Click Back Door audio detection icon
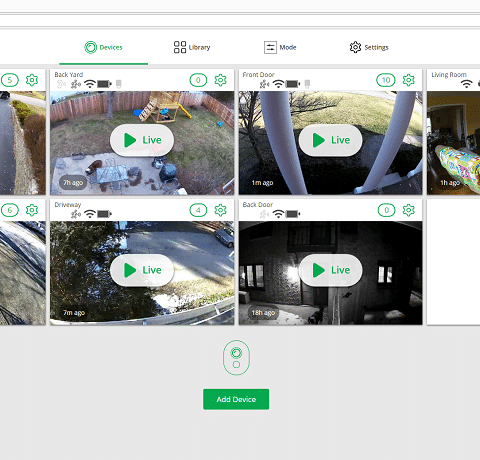 pos(265,214)
